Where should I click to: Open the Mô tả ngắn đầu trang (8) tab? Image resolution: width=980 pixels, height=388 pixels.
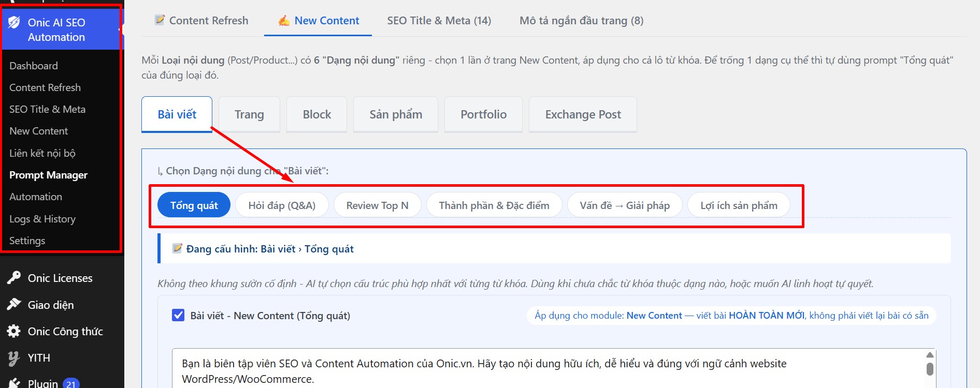[x=582, y=21]
